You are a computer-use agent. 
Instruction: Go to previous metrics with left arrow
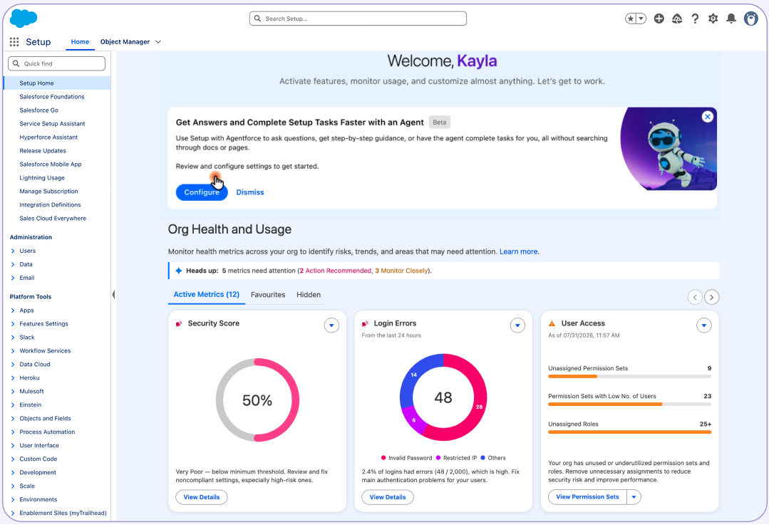[695, 298]
